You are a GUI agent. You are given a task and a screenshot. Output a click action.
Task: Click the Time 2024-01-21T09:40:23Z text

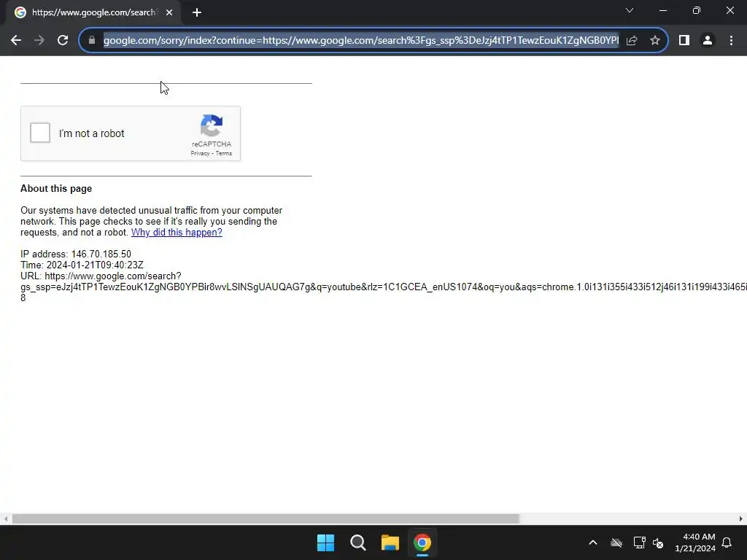82,265
